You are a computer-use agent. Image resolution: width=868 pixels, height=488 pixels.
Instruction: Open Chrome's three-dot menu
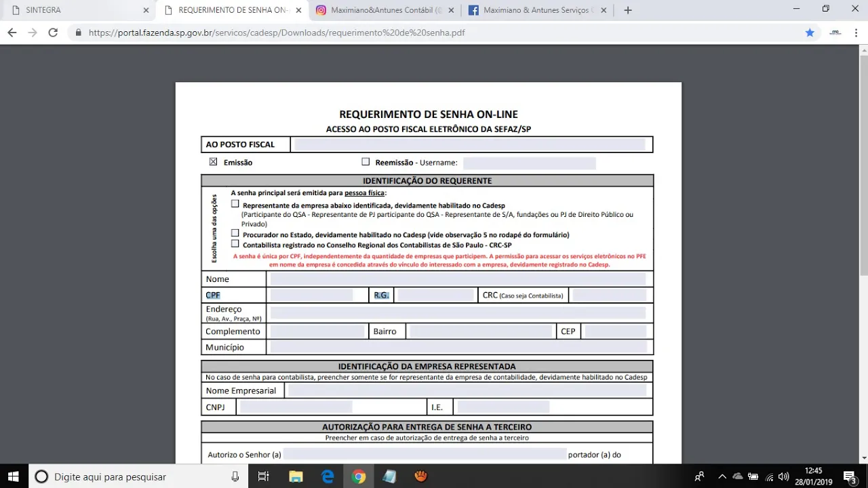pos(856,33)
